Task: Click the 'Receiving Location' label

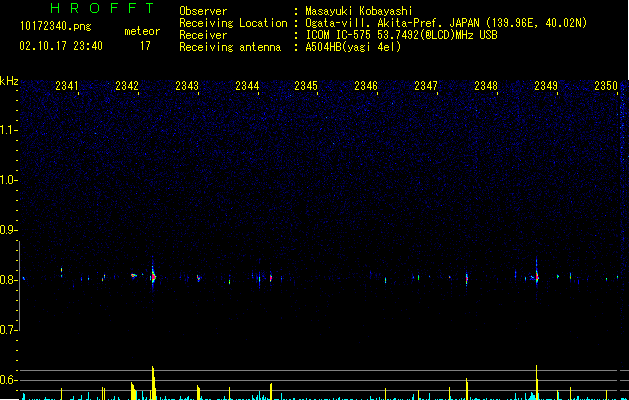Action: (233, 23)
